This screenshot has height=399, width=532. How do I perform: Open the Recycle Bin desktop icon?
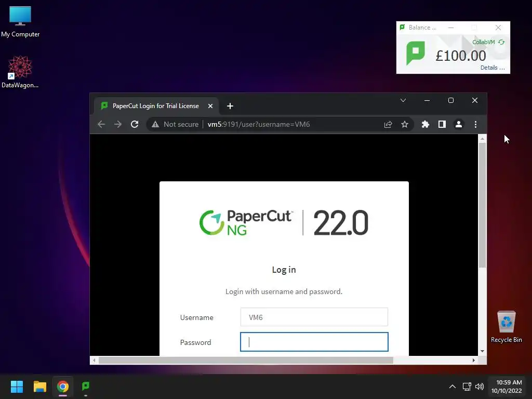[x=506, y=327]
